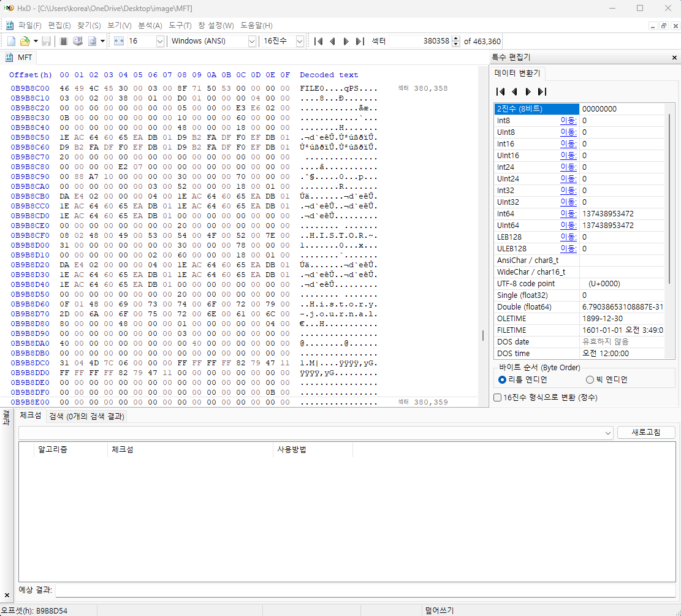Screen dimensions: 681x616
Task: Select the 리틀 엔디언 radio button
Action: tap(503, 379)
